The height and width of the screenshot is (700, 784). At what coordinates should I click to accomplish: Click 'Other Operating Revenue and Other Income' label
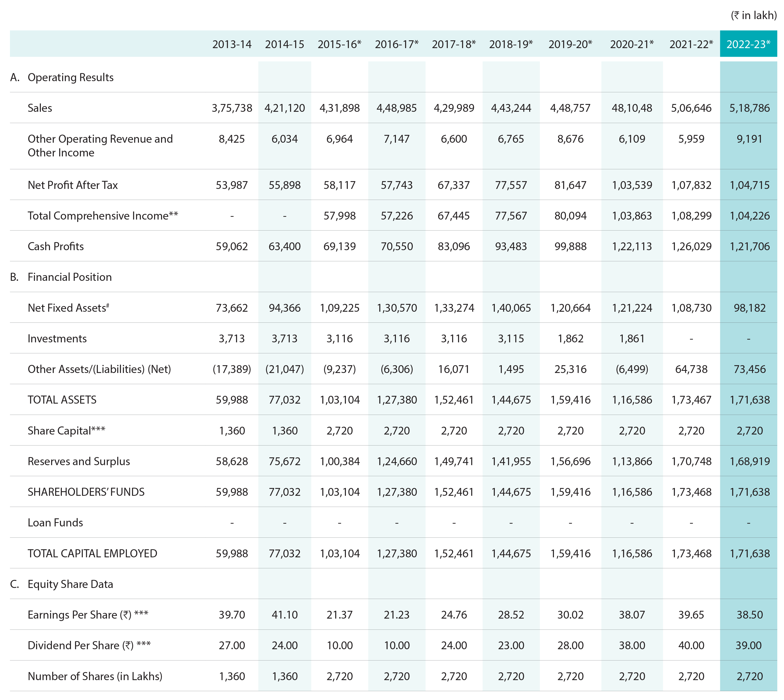100,146
